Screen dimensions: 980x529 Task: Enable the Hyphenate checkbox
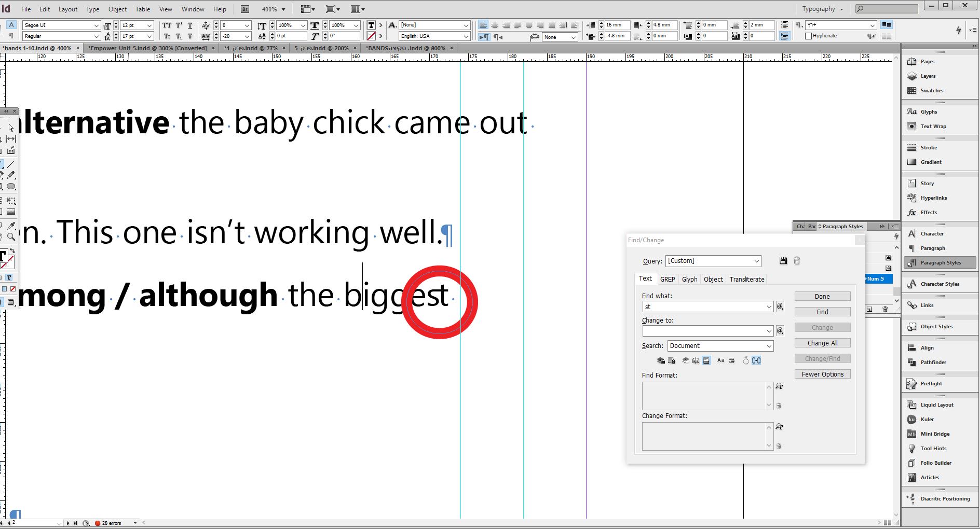[x=808, y=36]
